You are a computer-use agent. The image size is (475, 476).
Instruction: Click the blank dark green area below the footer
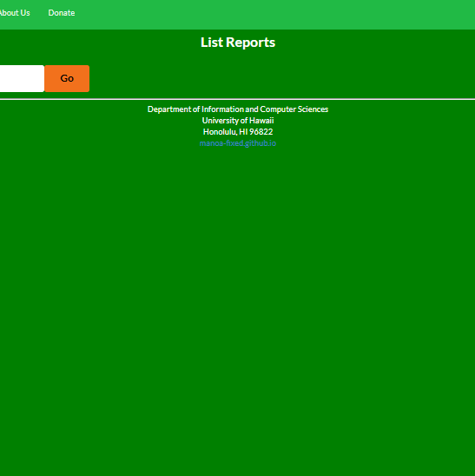(237, 303)
